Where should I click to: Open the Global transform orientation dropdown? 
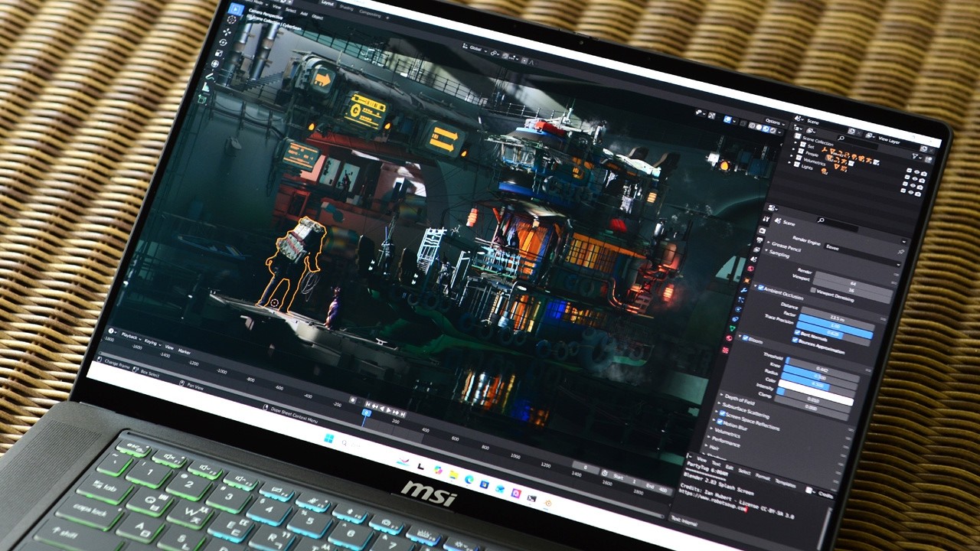tap(473, 49)
